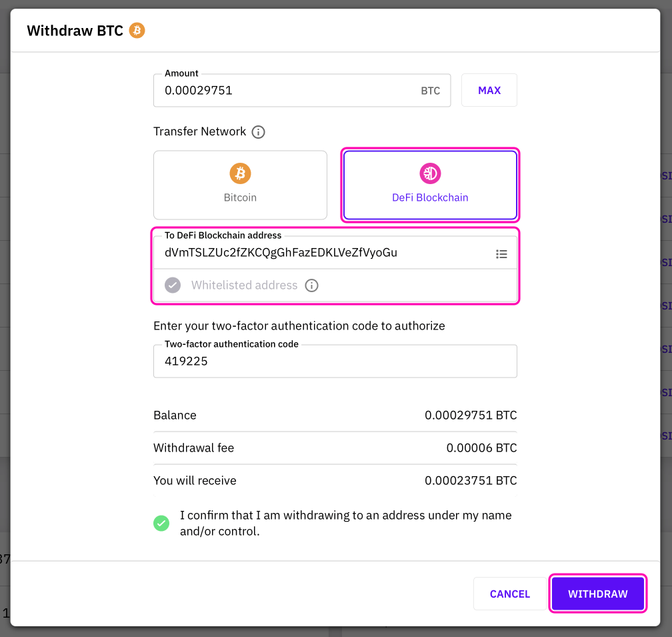Viewport: 672px width, 637px height.
Task: Focus the two-factor authentication code field
Action: click(x=335, y=362)
